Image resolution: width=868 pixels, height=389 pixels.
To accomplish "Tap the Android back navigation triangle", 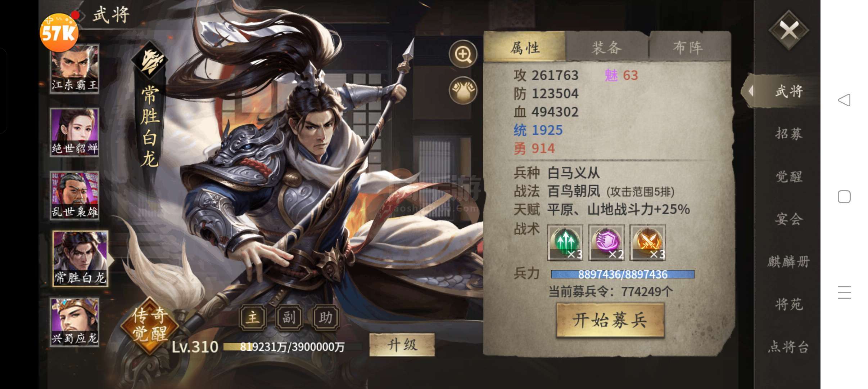I will (844, 100).
